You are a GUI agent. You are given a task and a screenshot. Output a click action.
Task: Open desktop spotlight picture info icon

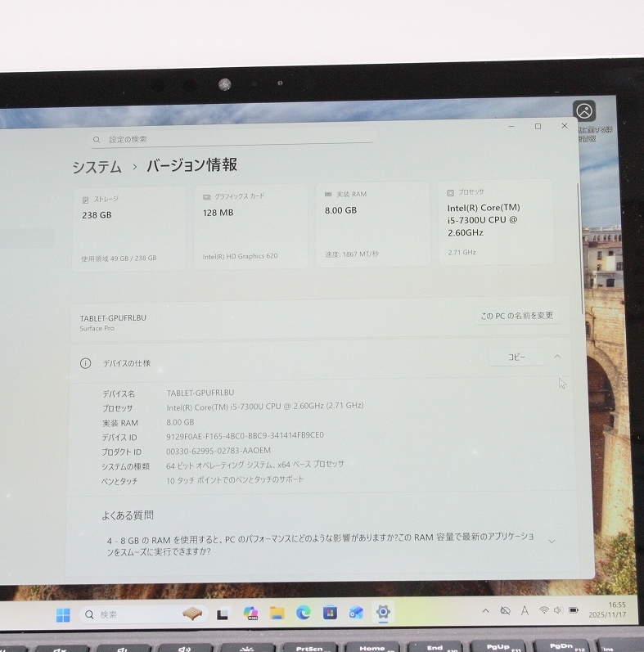584,111
